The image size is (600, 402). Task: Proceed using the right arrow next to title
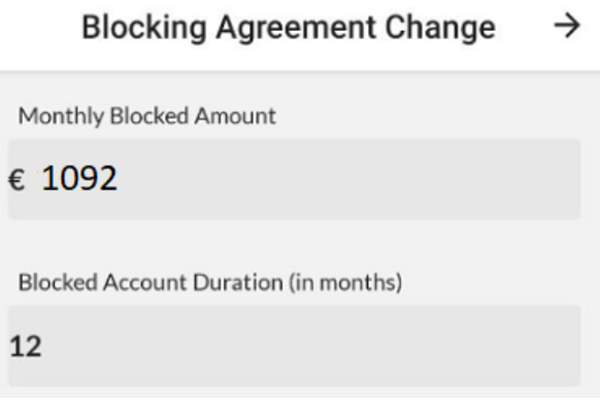click(x=567, y=27)
